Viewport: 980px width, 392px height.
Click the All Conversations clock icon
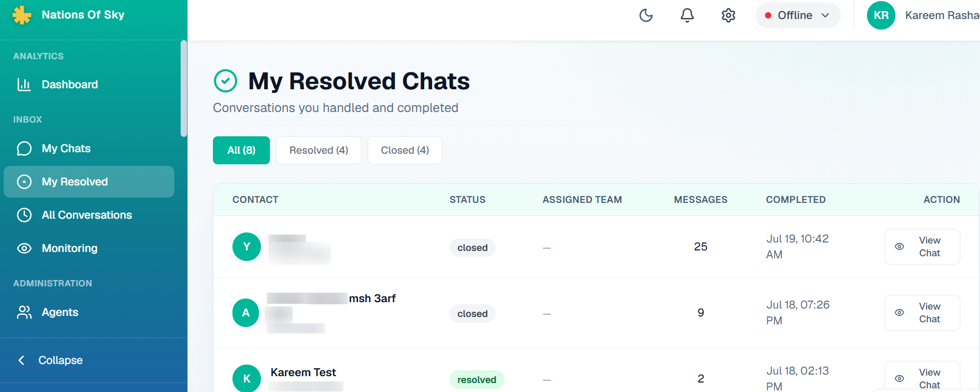click(24, 215)
